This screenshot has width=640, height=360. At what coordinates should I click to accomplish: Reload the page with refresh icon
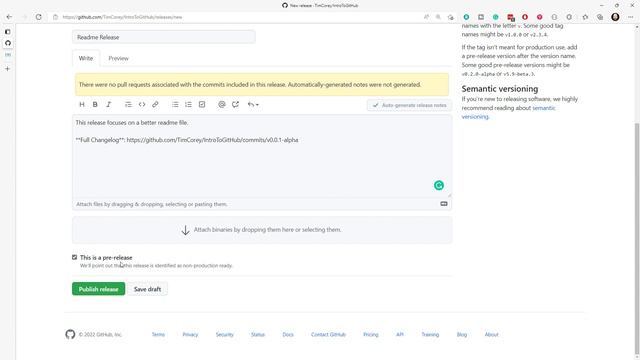coord(38,17)
